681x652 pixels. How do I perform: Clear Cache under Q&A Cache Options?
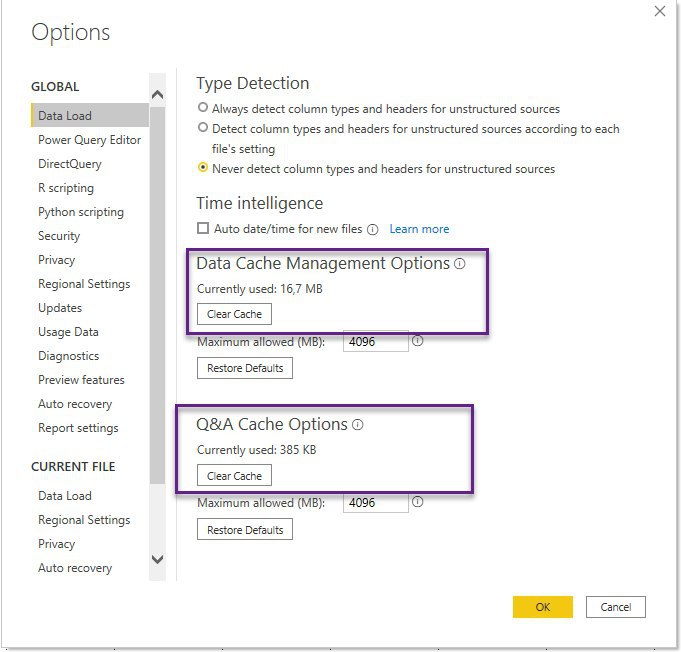[x=234, y=476]
